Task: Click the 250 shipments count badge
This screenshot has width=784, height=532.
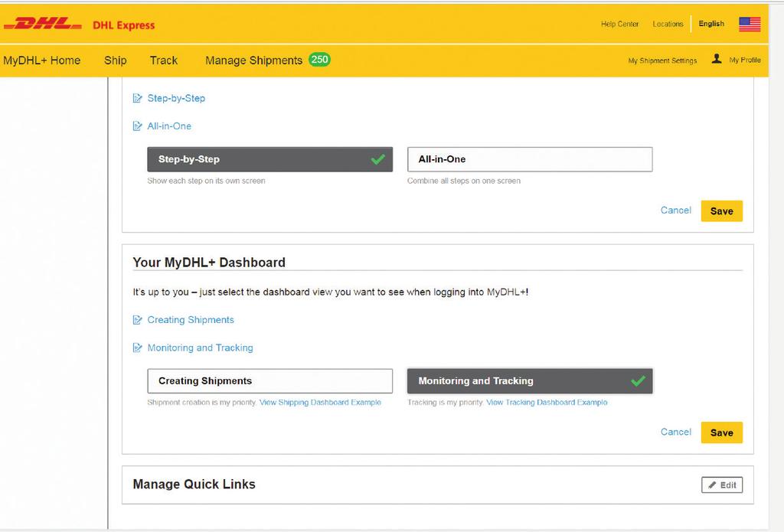Action: point(319,60)
